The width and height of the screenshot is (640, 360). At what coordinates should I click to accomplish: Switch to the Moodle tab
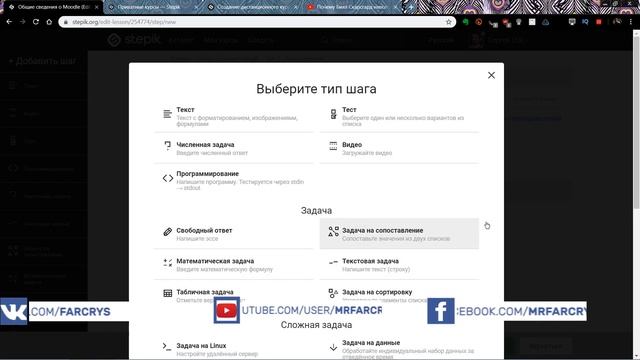pos(52,7)
